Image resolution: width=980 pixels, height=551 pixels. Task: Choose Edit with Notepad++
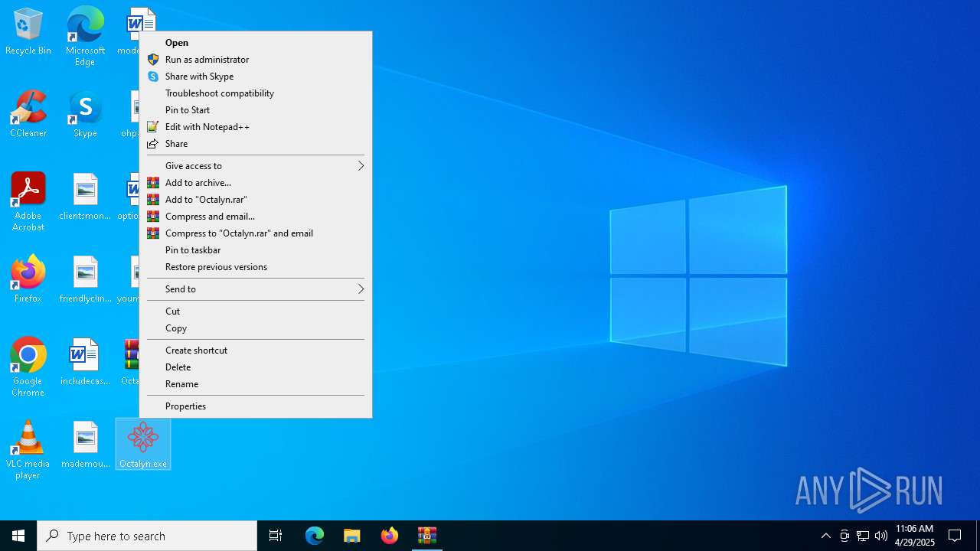[x=256, y=127]
